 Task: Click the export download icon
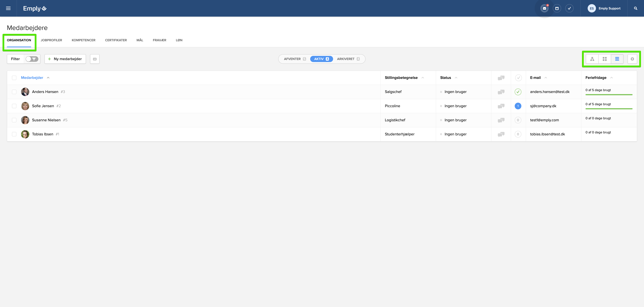95,59
